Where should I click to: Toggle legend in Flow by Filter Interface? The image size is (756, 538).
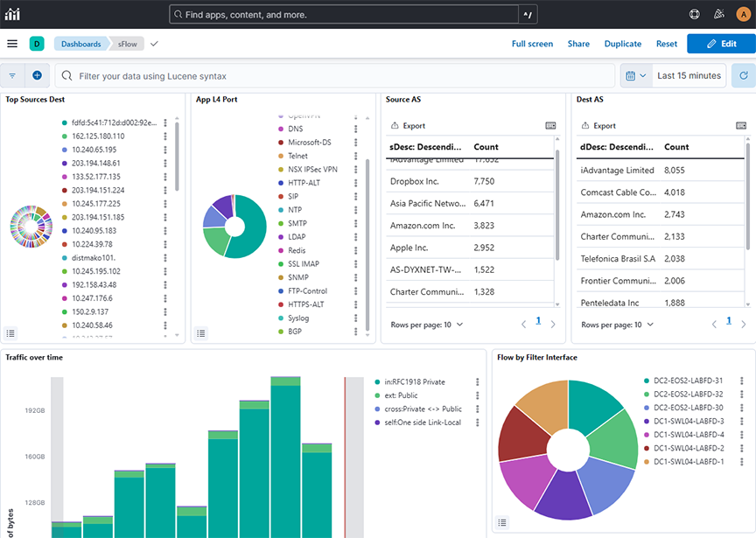pos(502,523)
